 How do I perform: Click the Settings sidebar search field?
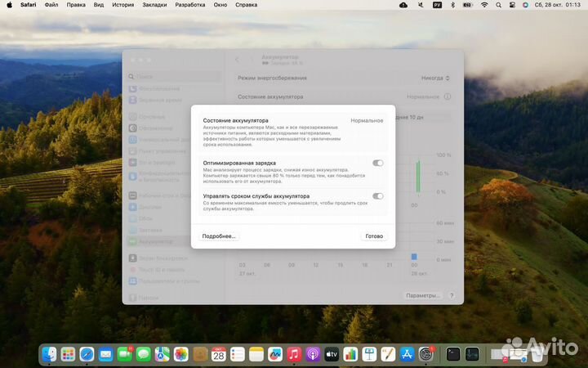pyautogui.click(x=175, y=77)
